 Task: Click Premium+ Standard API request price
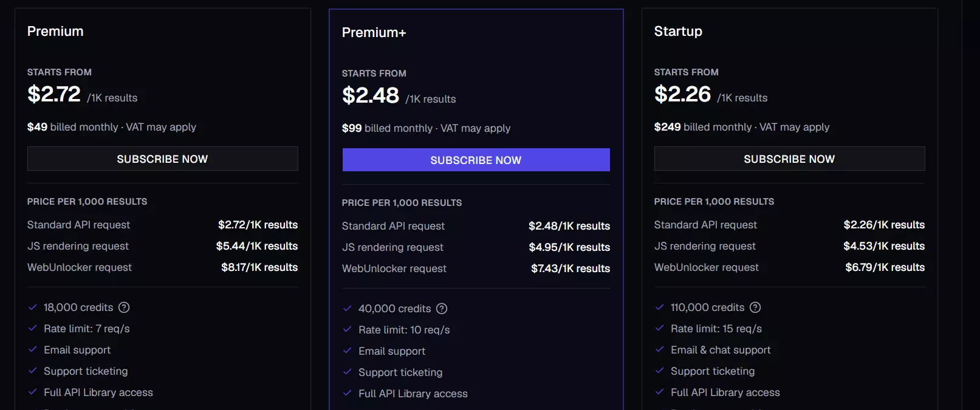click(x=569, y=226)
